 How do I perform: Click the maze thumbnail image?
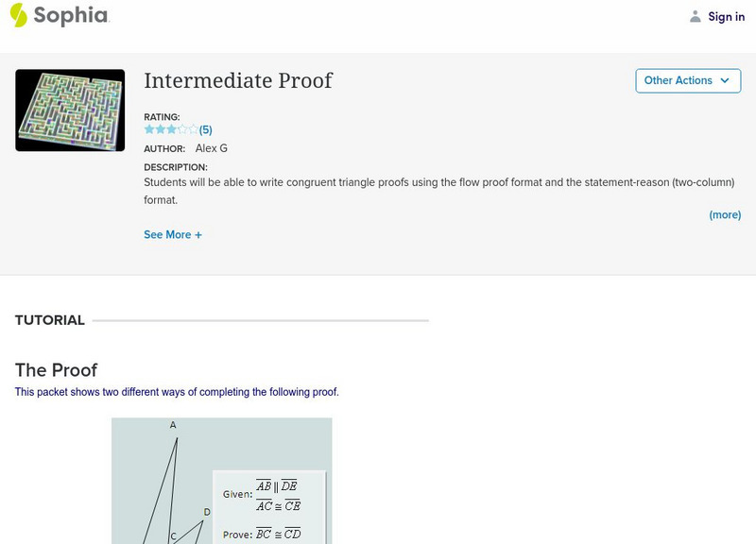tap(70, 110)
